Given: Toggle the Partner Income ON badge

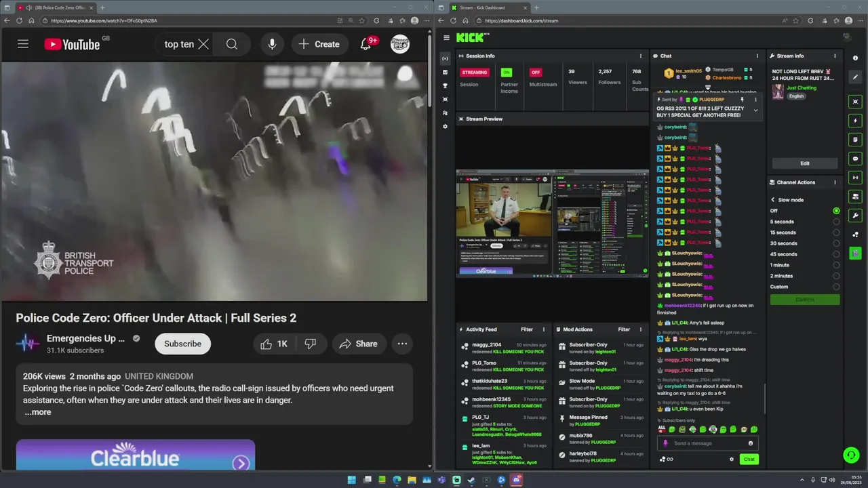Looking at the screenshot, I should pyautogui.click(x=506, y=73).
